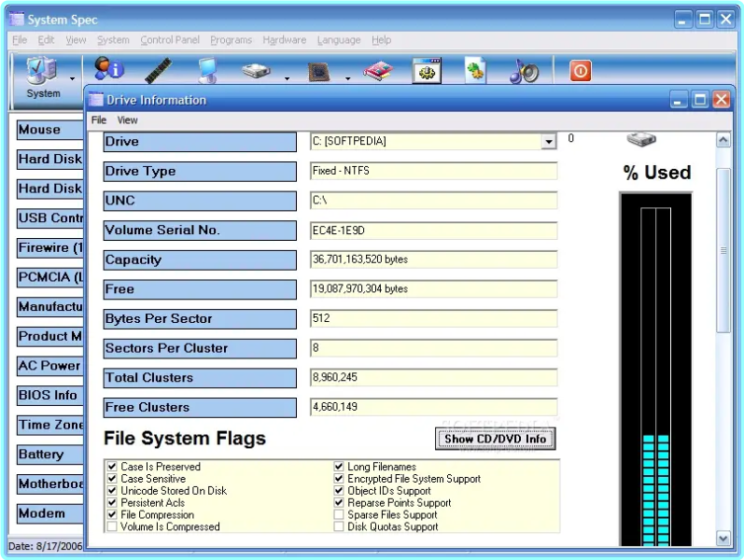Click the red power button icon

coord(581,71)
